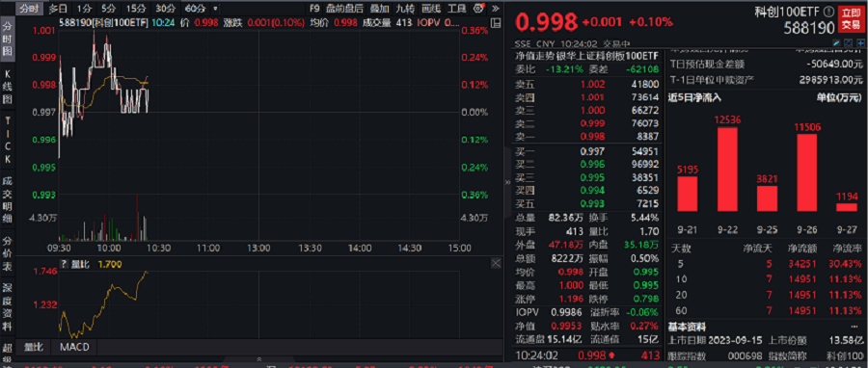Open the 画线 drawing tool
The width and height of the screenshot is (868, 368).
point(431,9)
